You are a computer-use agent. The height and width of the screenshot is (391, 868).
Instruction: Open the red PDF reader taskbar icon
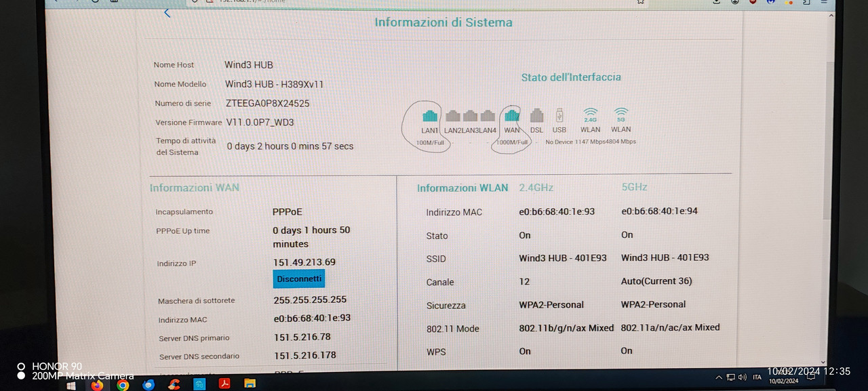224,384
